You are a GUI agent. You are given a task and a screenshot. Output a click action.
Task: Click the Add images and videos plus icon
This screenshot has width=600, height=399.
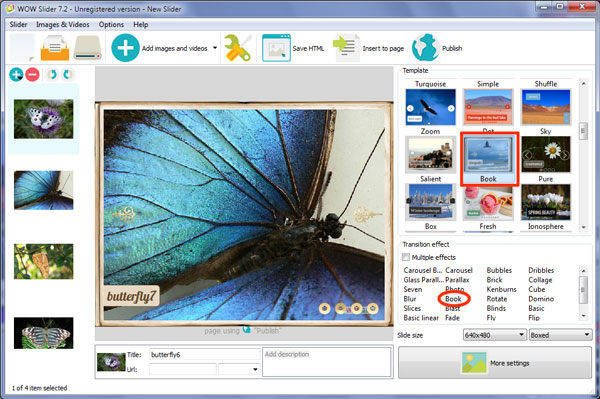pos(125,48)
